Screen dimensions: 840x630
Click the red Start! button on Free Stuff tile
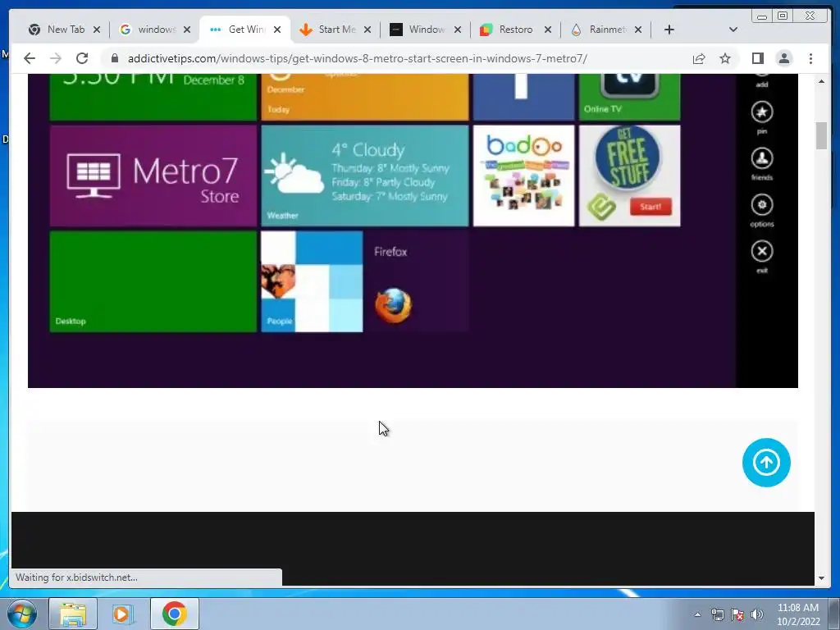(x=651, y=207)
